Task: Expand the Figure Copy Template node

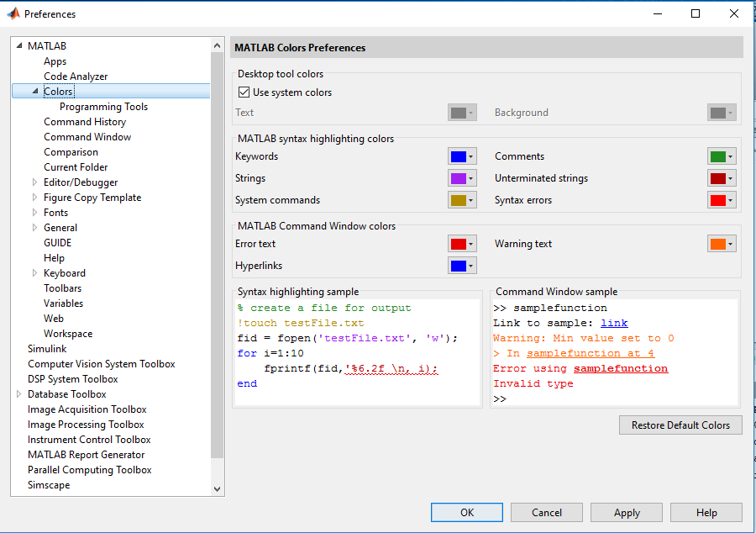Action: point(34,198)
